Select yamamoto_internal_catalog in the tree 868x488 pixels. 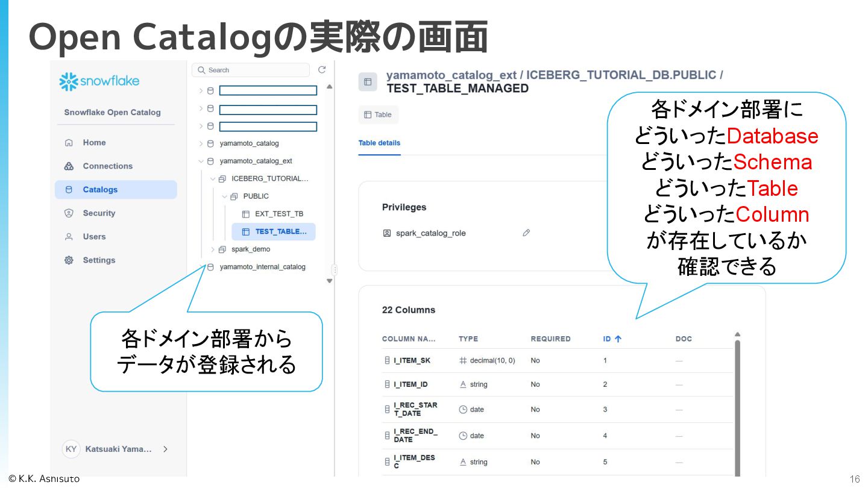point(262,267)
